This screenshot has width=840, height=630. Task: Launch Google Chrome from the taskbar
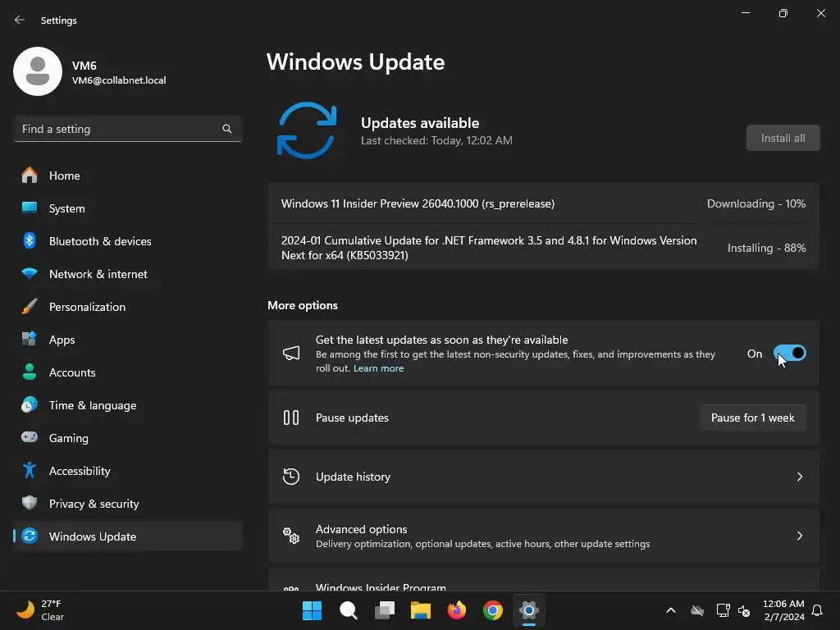click(492, 610)
